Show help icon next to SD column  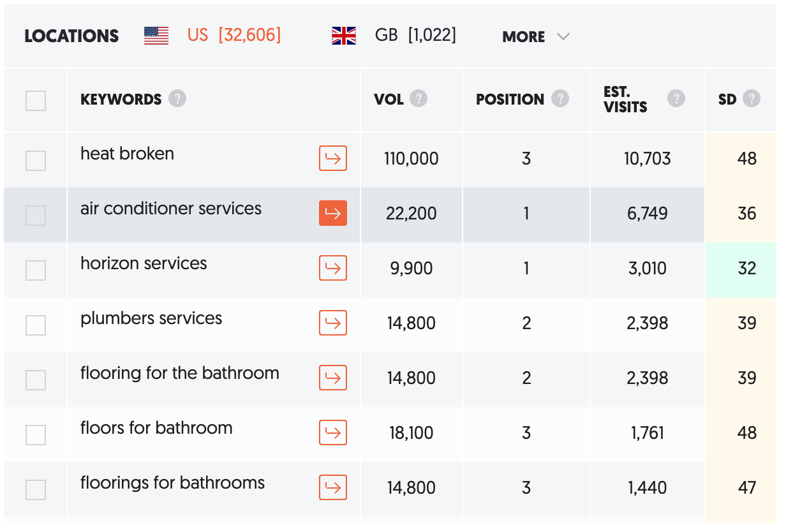pyautogui.click(x=752, y=99)
